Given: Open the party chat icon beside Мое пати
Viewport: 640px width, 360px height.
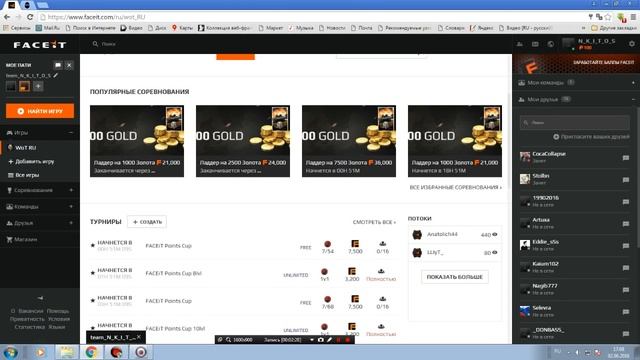Looking at the screenshot, I should (58, 65).
